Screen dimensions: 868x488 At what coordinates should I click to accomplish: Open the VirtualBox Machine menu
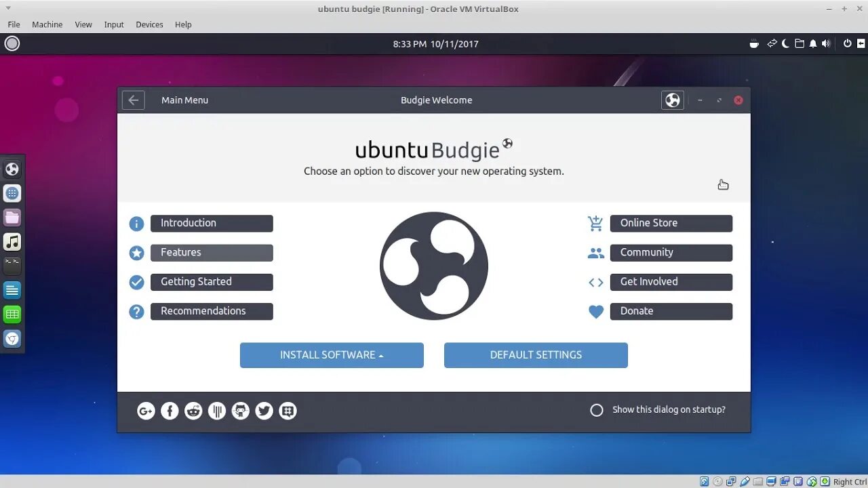[x=47, y=24]
